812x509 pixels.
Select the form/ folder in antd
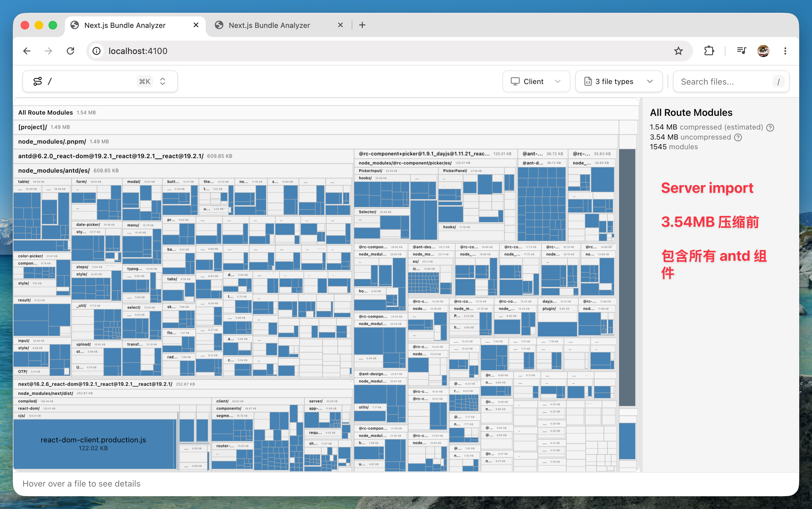tap(96, 182)
